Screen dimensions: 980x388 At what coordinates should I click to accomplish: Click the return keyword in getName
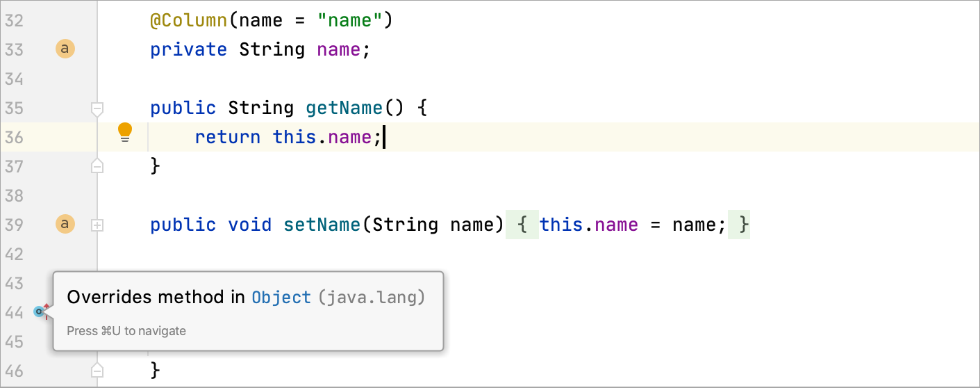227,137
